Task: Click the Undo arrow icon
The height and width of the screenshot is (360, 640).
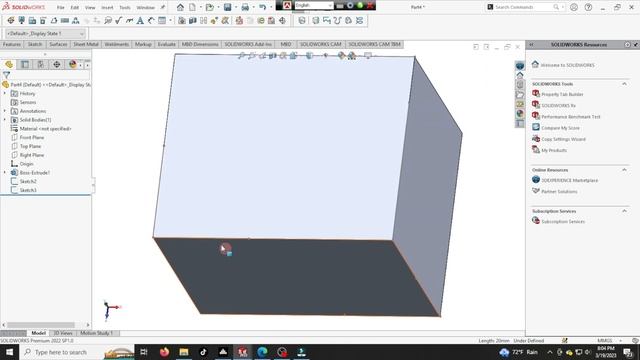Action: [x=262, y=7]
